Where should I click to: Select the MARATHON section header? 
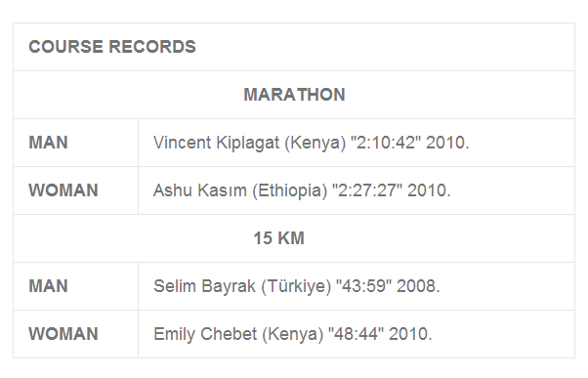coord(294,95)
